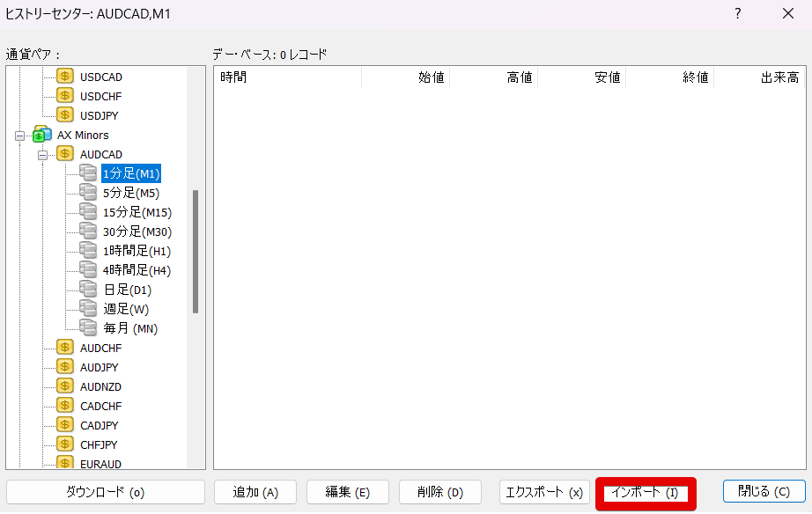The width and height of the screenshot is (812, 514).
Task: Select the CHFJPY symbol
Action: click(99, 444)
